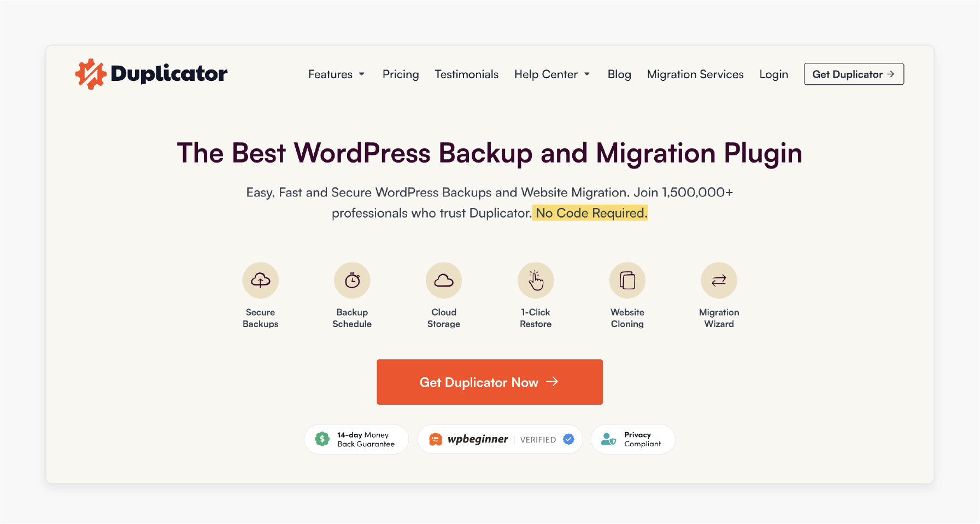Open the Features menu

point(336,74)
